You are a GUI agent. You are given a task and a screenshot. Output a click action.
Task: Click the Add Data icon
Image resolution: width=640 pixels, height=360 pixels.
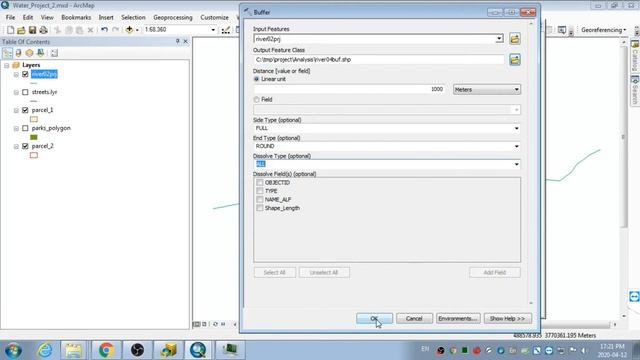click(x=129, y=30)
